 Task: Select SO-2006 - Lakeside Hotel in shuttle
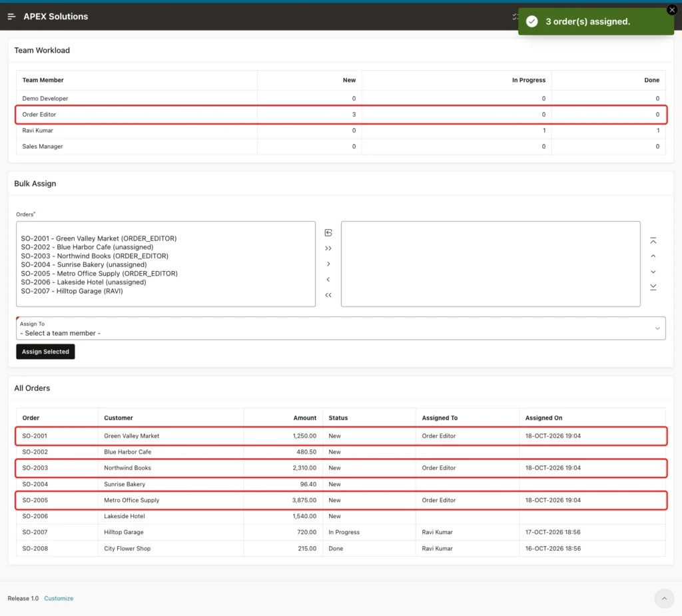[83, 282]
